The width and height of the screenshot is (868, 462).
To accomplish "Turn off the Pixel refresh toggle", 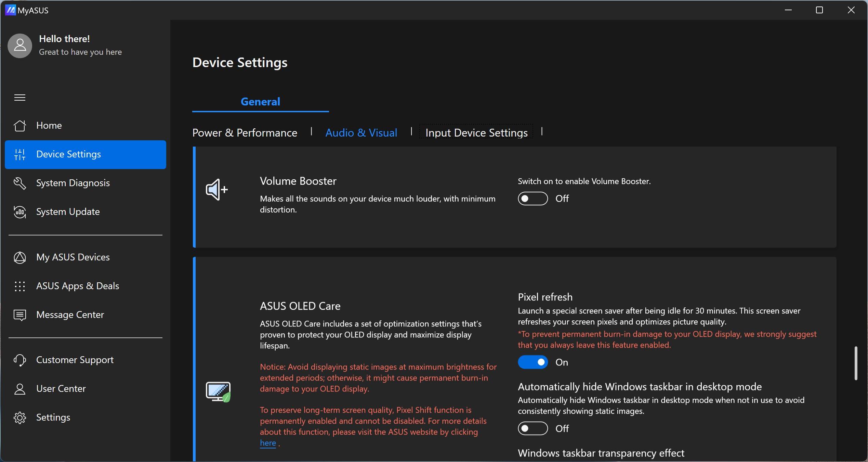I will [x=532, y=362].
